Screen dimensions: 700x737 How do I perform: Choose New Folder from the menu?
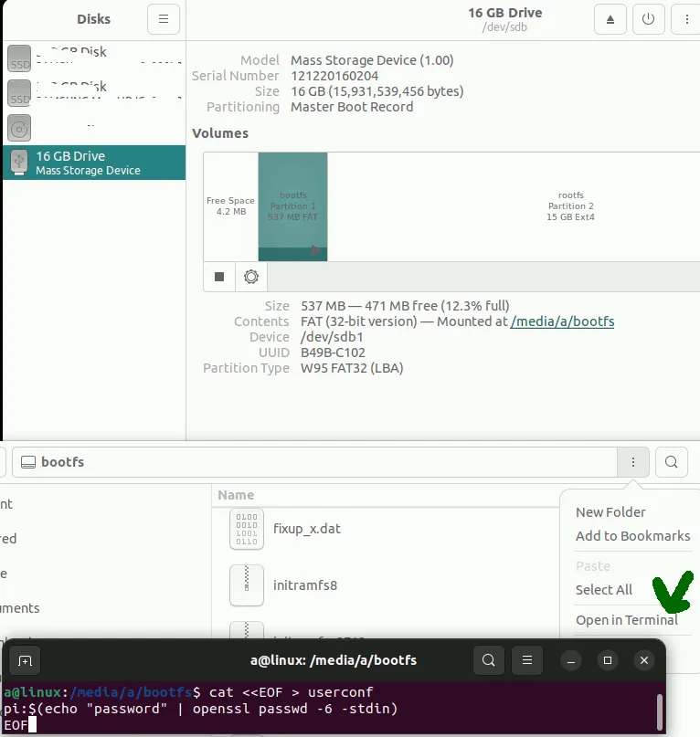610,512
